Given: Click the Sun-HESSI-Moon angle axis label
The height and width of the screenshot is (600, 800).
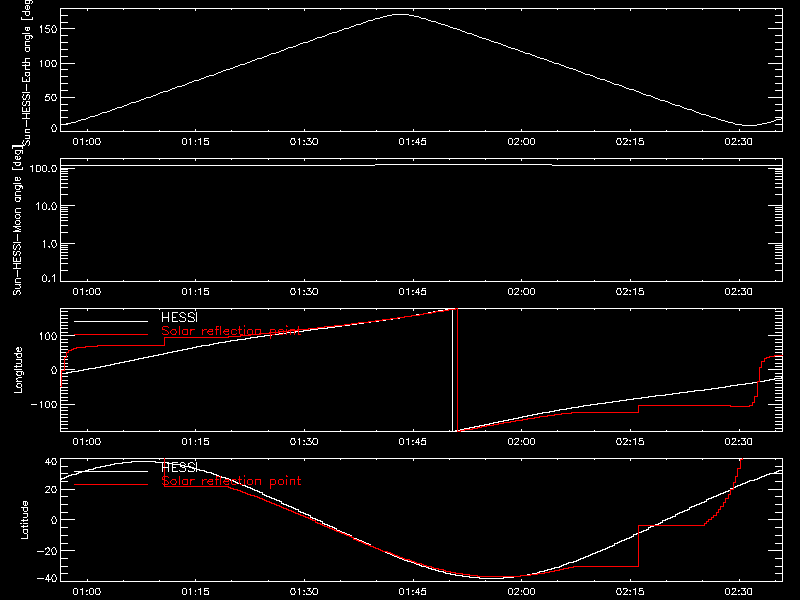Looking at the screenshot, I should pyautogui.click(x=17, y=220).
